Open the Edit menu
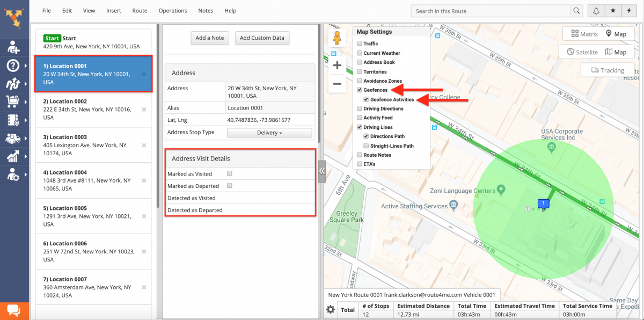Image resolution: width=644 pixels, height=320 pixels. pos(67,11)
